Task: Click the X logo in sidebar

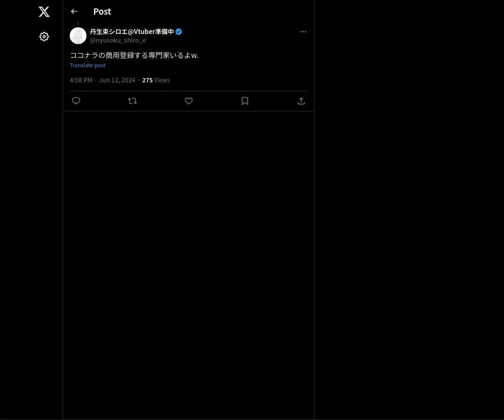Action: click(x=44, y=12)
